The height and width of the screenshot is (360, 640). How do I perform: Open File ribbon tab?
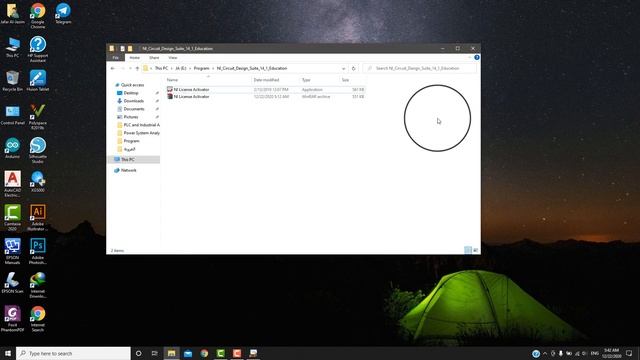click(116, 58)
